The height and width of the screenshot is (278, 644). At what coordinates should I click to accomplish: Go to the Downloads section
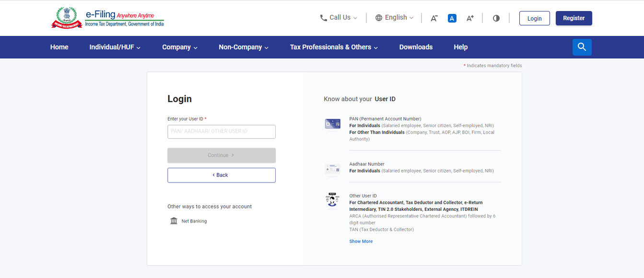[x=416, y=47]
